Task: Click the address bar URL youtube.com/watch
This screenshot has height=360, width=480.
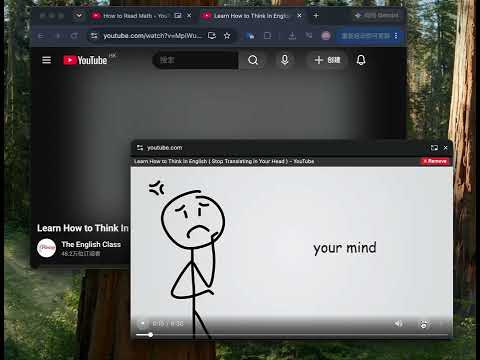Action: (153, 36)
